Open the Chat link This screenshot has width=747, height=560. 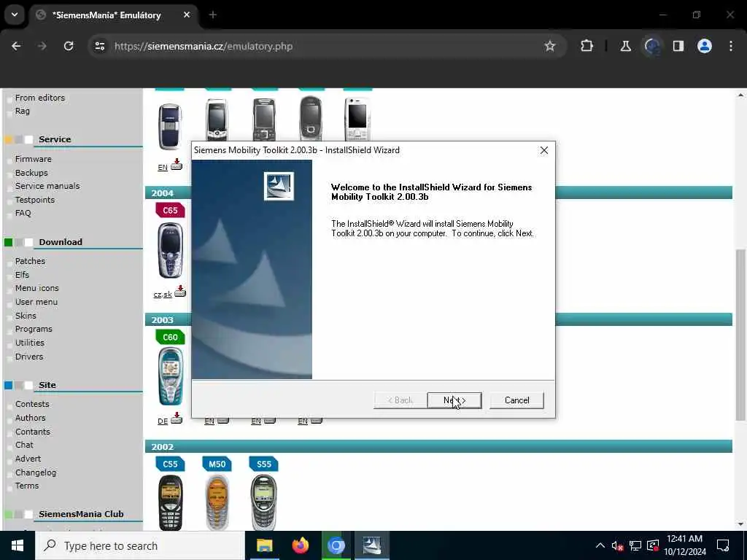tap(24, 445)
